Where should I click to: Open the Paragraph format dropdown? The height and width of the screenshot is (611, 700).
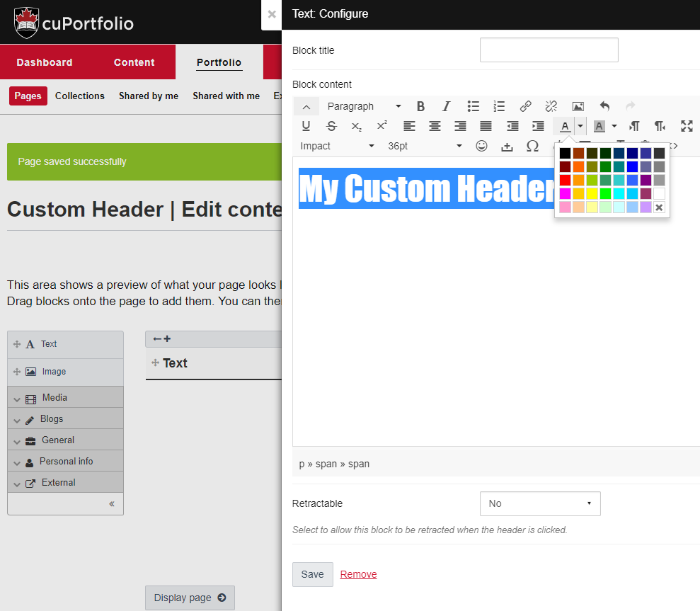click(x=364, y=106)
